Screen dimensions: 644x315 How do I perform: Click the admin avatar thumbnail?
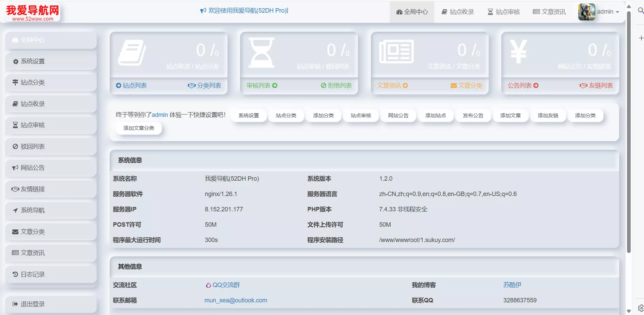coord(586,11)
